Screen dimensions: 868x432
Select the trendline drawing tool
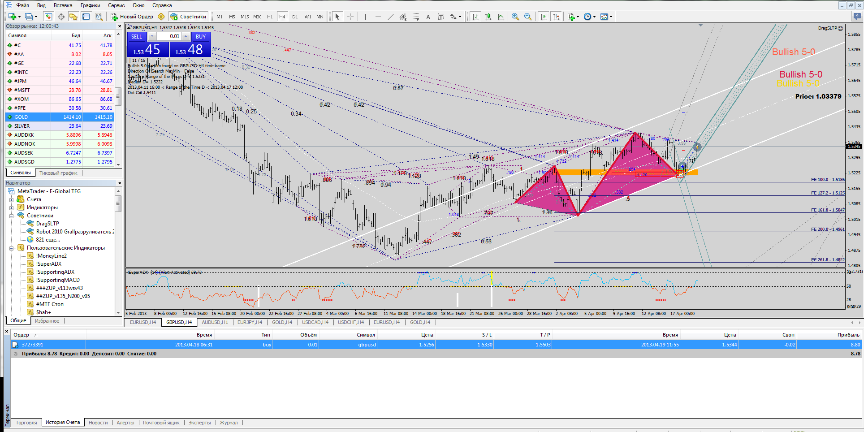pyautogui.click(x=390, y=17)
